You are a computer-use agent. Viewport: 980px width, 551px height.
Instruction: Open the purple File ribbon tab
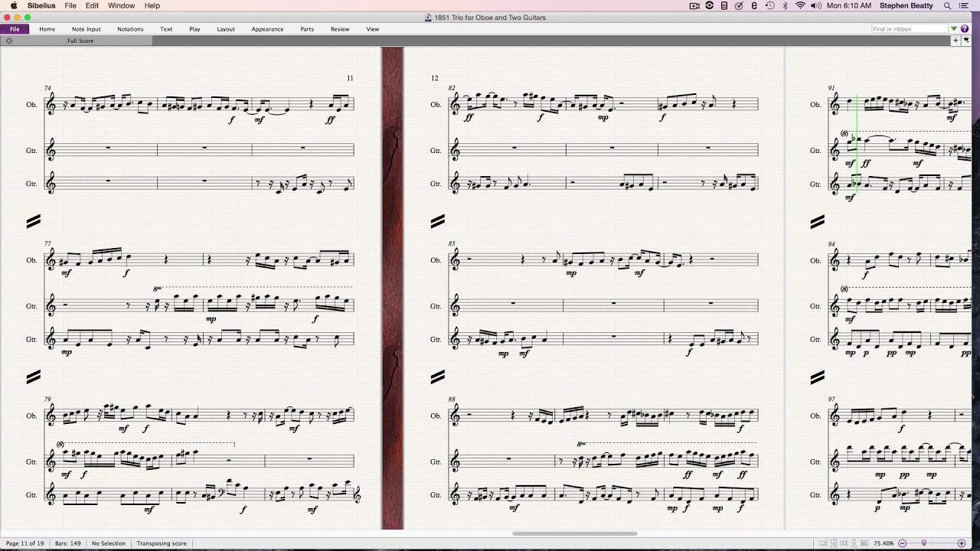pos(15,29)
